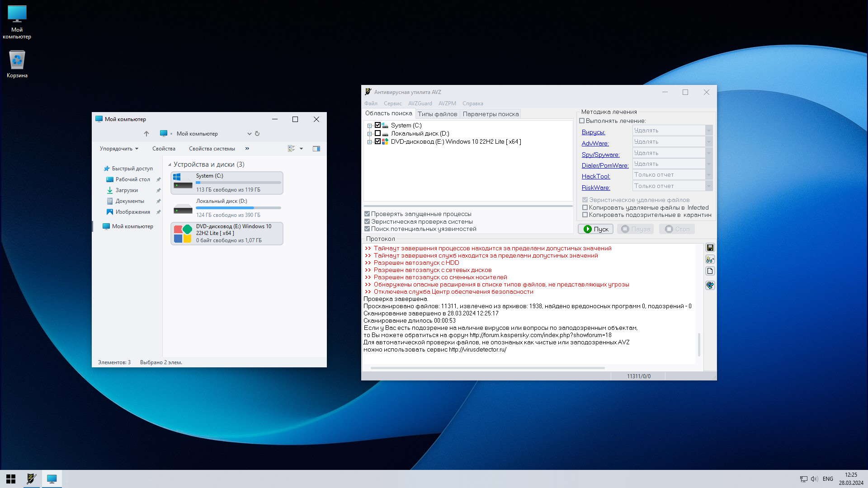Click the blank page protocol icon

coord(710,271)
